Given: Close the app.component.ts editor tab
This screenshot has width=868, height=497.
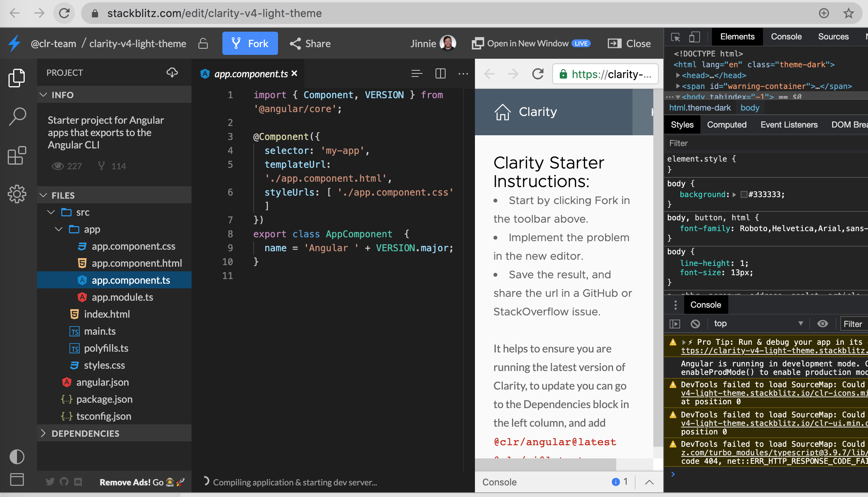Looking at the screenshot, I should 294,73.
